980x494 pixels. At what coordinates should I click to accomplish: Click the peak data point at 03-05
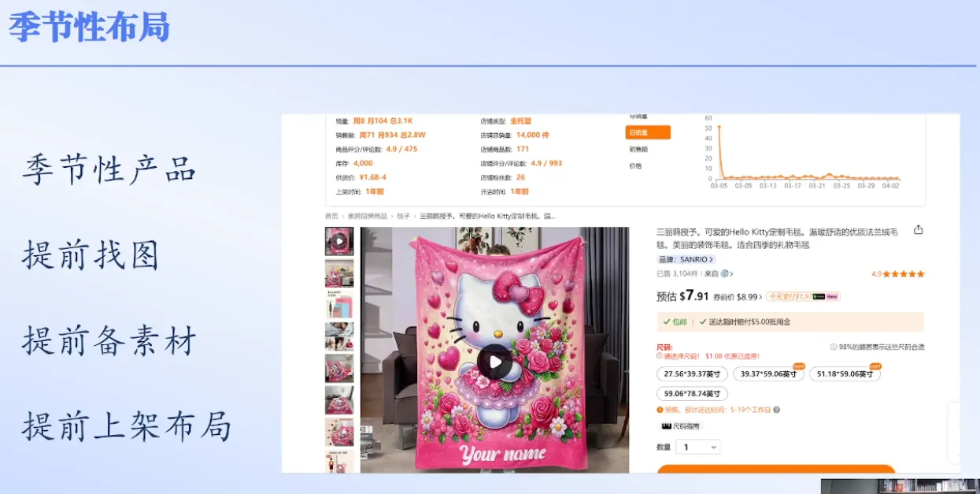pyautogui.click(x=719, y=127)
